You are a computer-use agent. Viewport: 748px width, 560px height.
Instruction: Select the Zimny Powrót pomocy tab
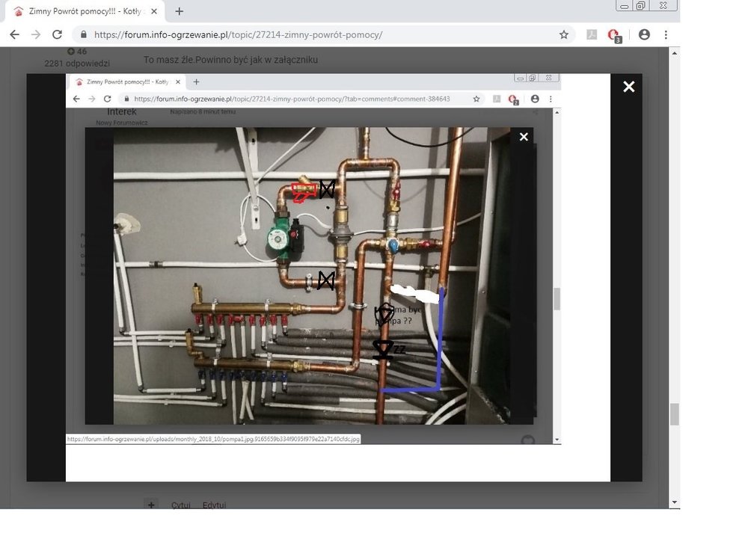click(x=82, y=11)
